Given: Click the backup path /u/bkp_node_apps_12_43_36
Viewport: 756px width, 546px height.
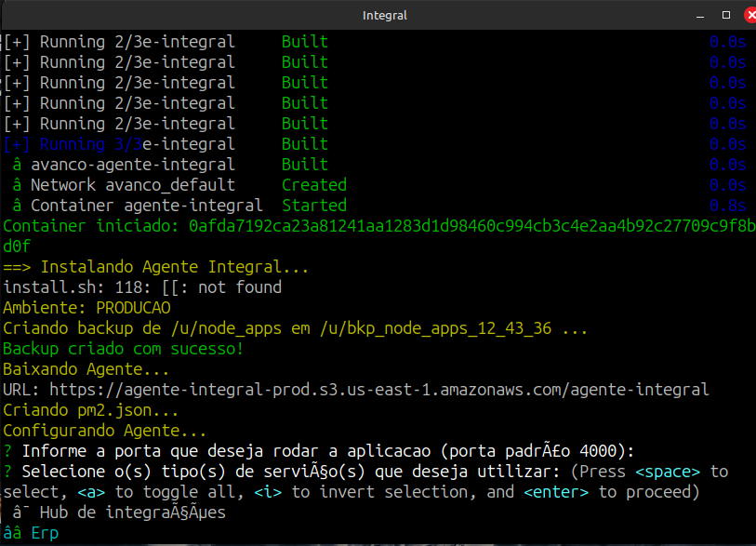Looking at the screenshot, I should [458, 328].
